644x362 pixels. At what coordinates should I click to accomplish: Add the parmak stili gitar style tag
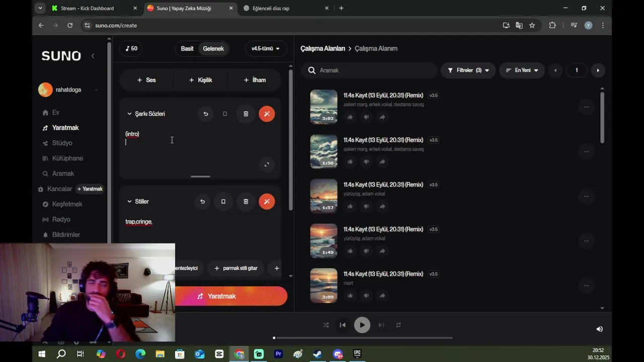(235, 268)
